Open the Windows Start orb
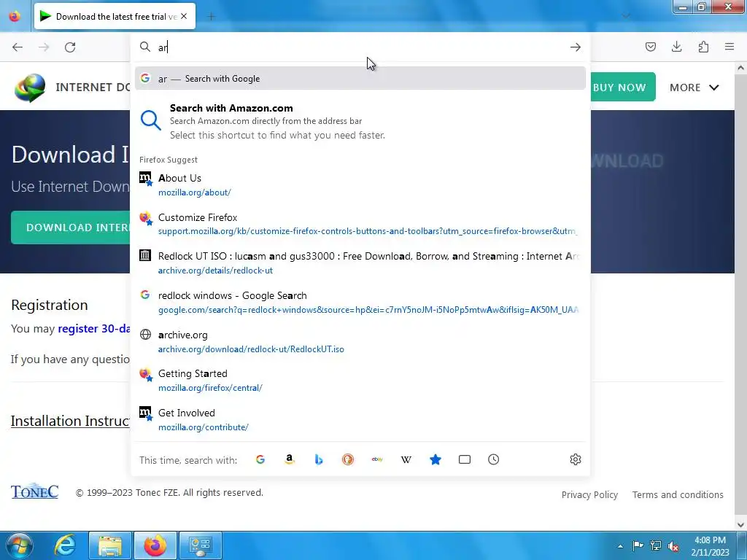The height and width of the screenshot is (560, 747). (20, 545)
